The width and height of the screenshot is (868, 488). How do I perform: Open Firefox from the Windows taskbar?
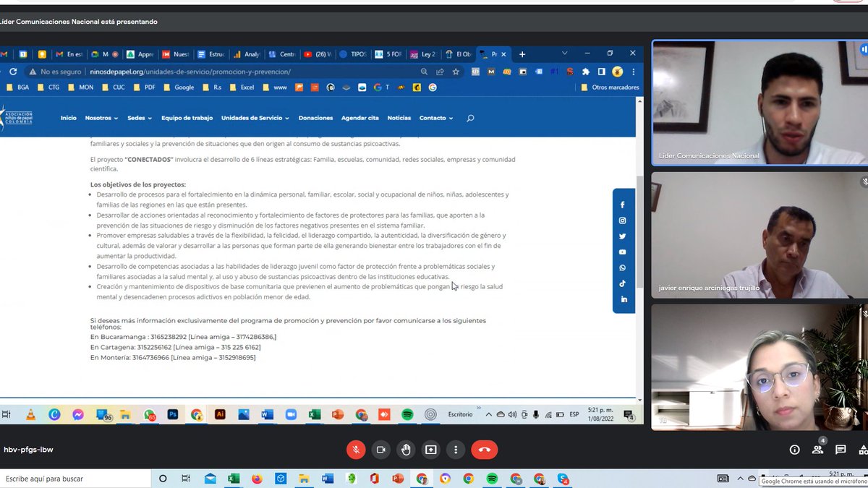coord(257,479)
